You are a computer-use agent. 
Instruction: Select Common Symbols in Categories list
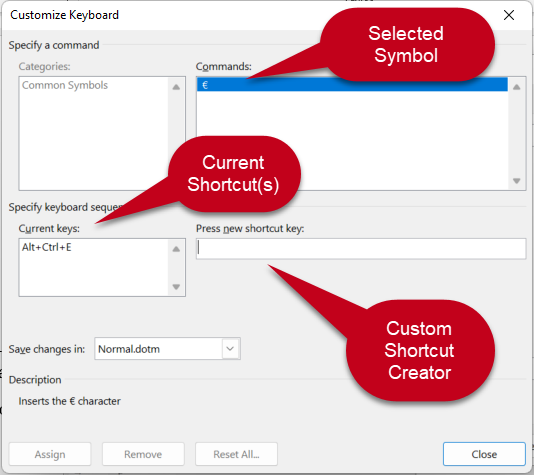[65, 85]
